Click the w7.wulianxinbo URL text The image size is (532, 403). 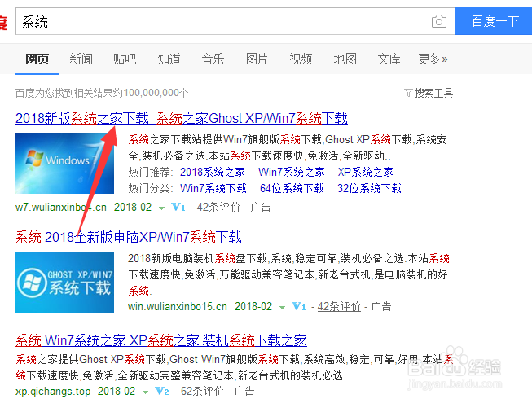pos(61,207)
